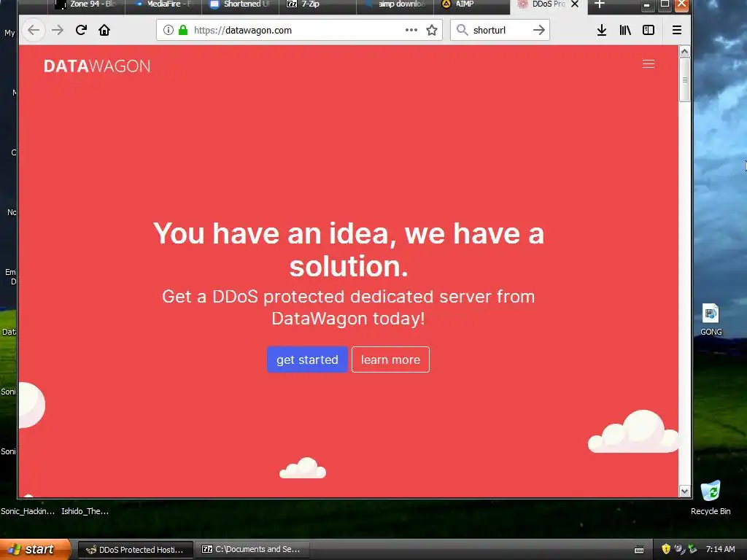Switch to the Zone 94 tab
This screenshot has width=747, height=560.
(x=88, y=5)
